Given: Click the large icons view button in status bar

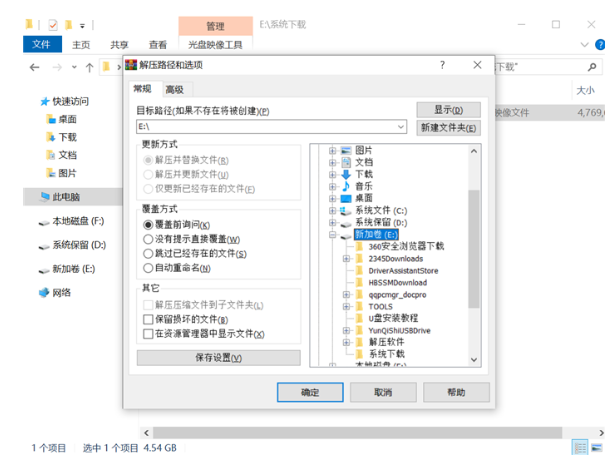Looking at the screenshot, I should point(597,446).
